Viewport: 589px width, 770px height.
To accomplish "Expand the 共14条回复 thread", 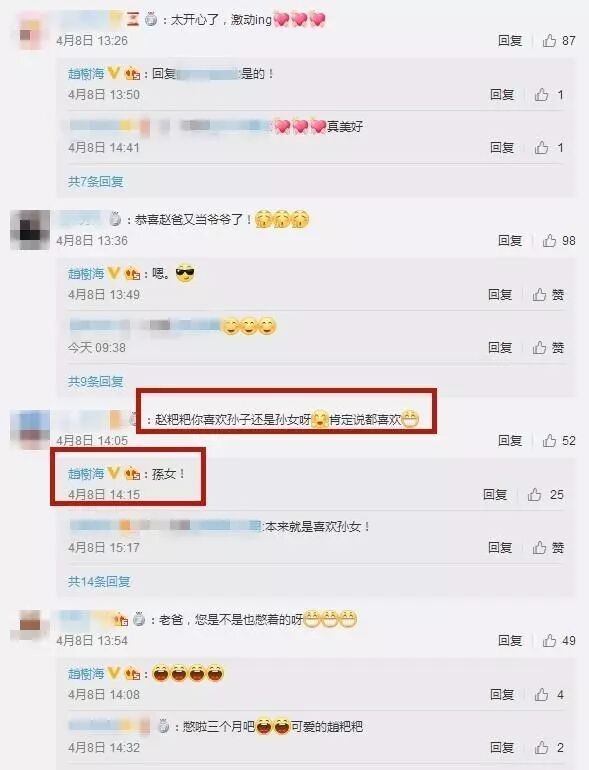I will pos(99,582).
